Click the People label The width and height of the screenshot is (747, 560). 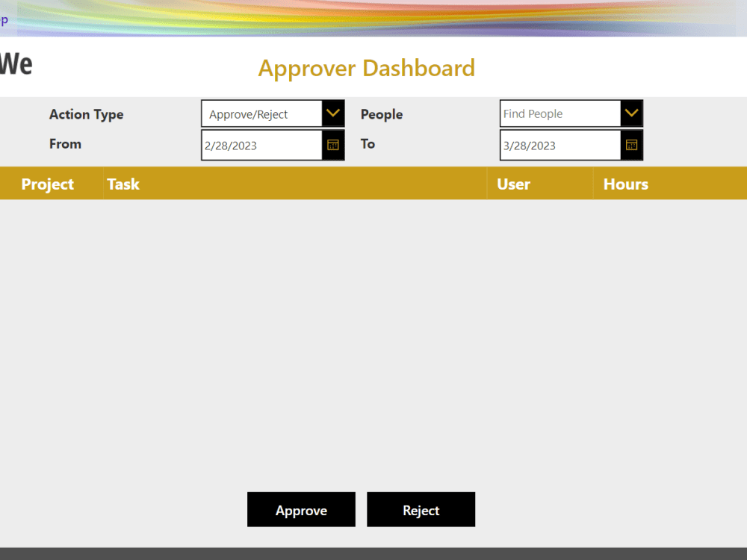(x=382, y=114)
